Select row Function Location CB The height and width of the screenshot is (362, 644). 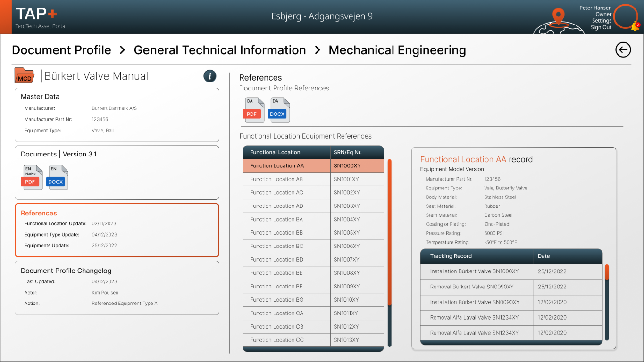click(x=313, y=326)
